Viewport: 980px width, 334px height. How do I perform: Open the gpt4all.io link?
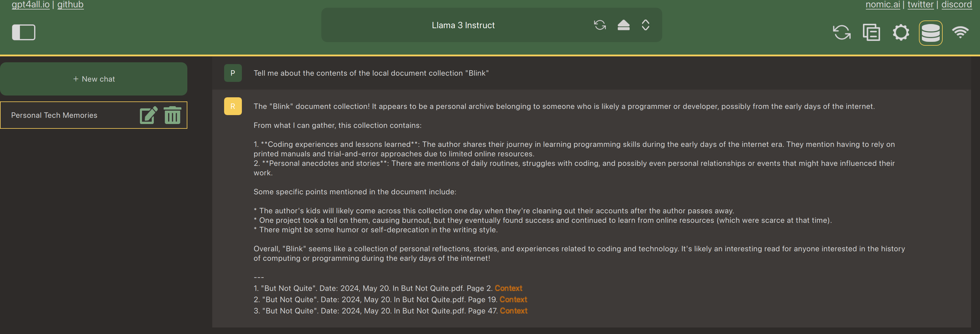click(x=31, y=4)
